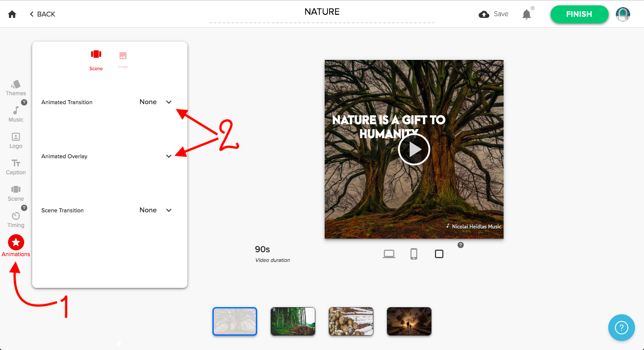
Task: Open the blue help chat button
Action: [622, 328]
